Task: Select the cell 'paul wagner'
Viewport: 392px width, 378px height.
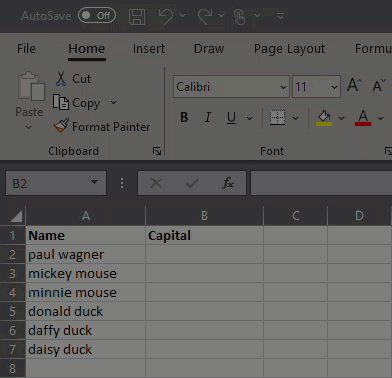Action: (85, 254)
